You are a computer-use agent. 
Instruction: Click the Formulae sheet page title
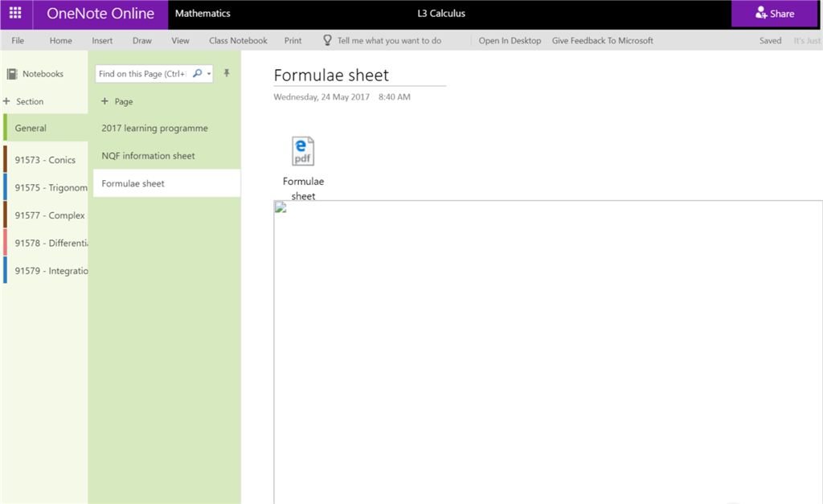coord(331,75)
